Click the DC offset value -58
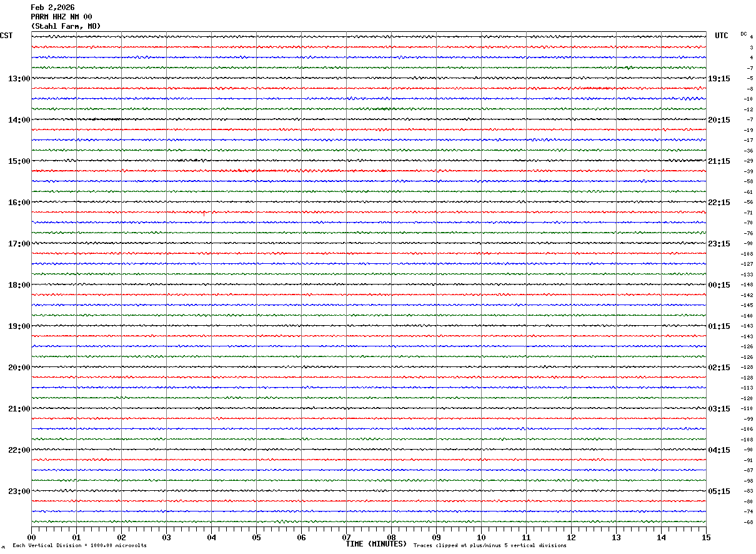The height and width of the screenshot is (554, 756). point(748,182)
